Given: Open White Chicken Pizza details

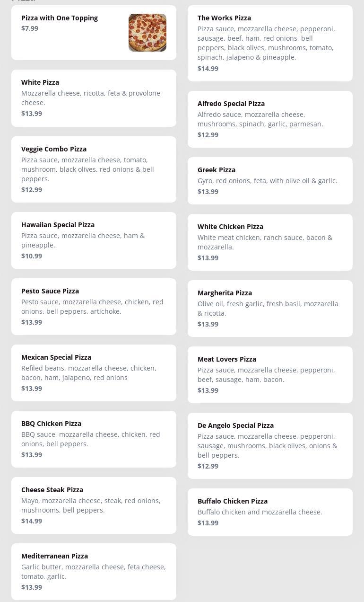Looking at the screenshot, I should 270,242.
